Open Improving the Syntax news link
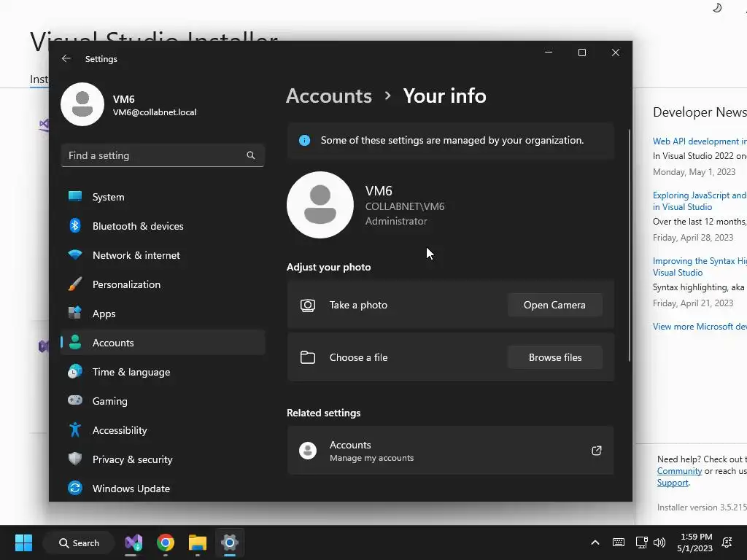Image resolution: width=747 pixels, height=560 pixels. pos(700,267)
